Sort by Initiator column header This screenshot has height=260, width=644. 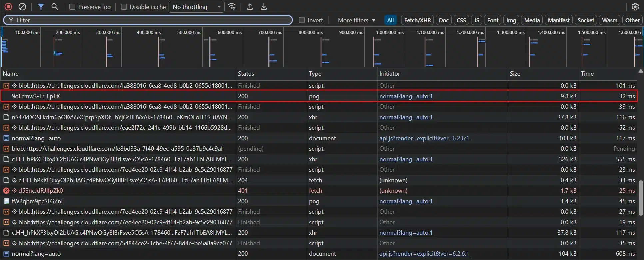tap(443, 74)
